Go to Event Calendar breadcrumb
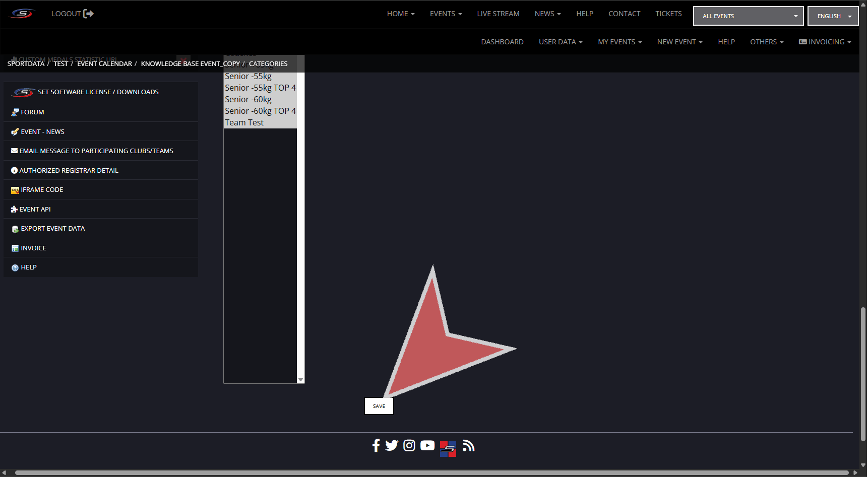 (x=104, y=64)
